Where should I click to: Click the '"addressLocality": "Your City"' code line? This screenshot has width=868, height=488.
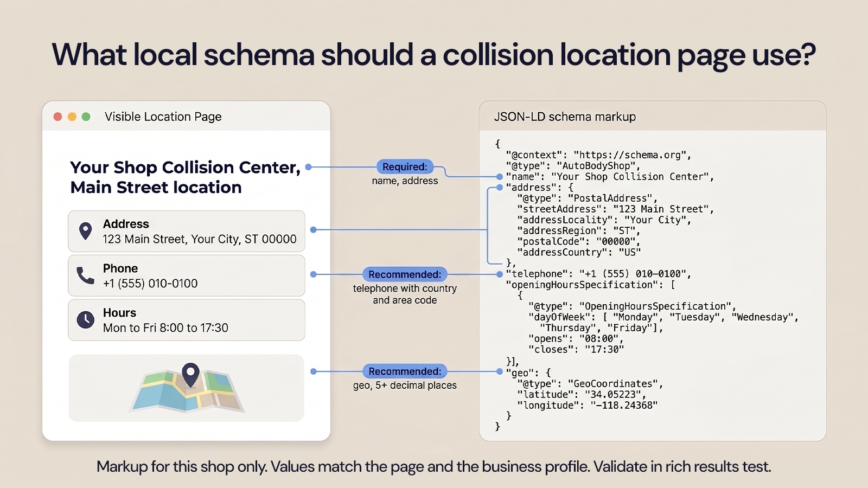pos(604,220)
